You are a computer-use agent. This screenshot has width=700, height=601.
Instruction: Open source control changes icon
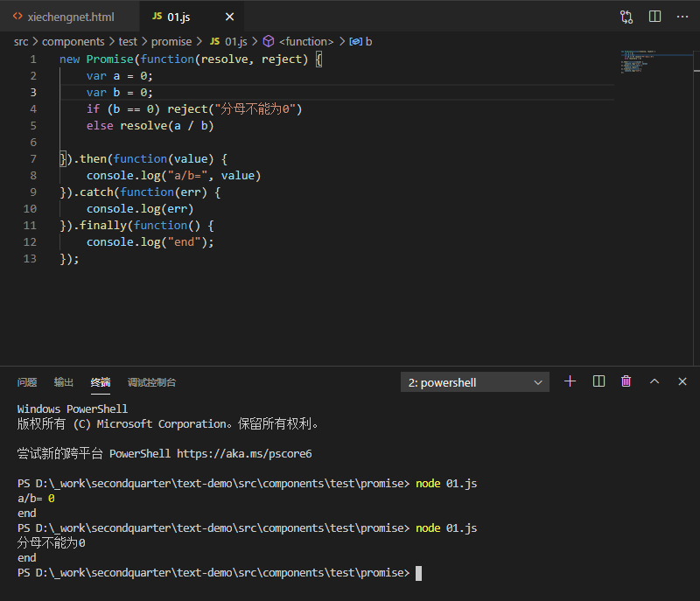(x=626, y=17)
